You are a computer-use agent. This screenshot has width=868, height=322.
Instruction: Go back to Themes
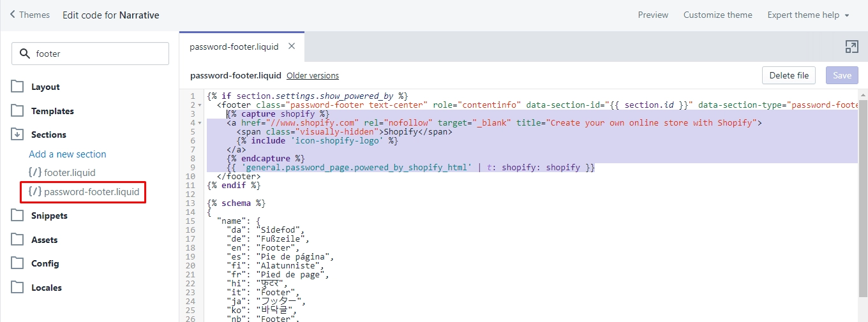(30, 15)
